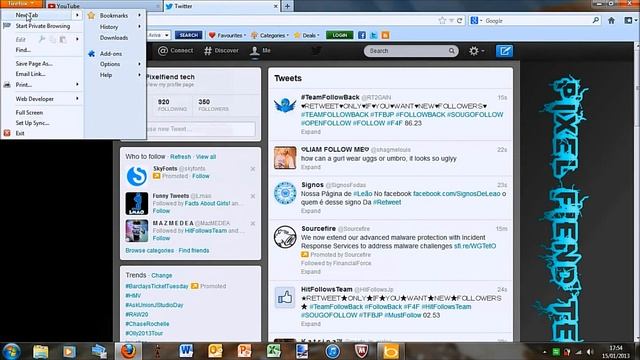Image resolution: width=640 pixels, height=360 pixels.
Task: Select New Tab in Firefox menu
Action: [27, 15]
